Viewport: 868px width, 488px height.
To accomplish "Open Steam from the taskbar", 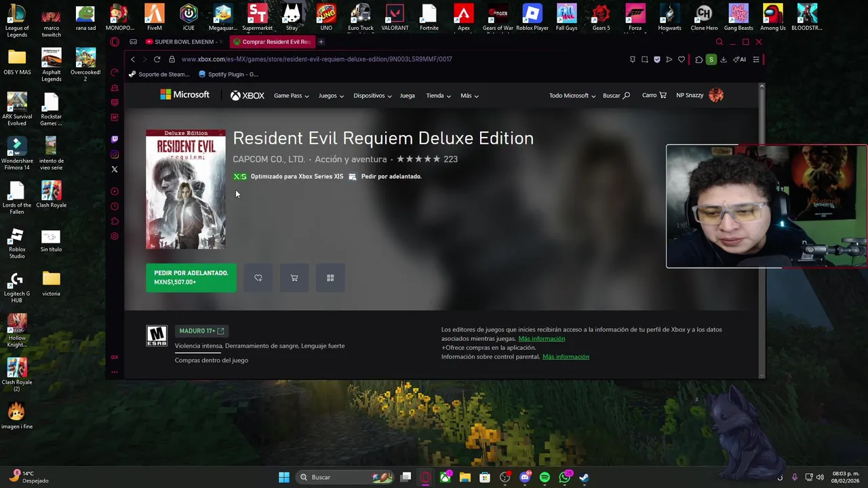I will [584, 477].
